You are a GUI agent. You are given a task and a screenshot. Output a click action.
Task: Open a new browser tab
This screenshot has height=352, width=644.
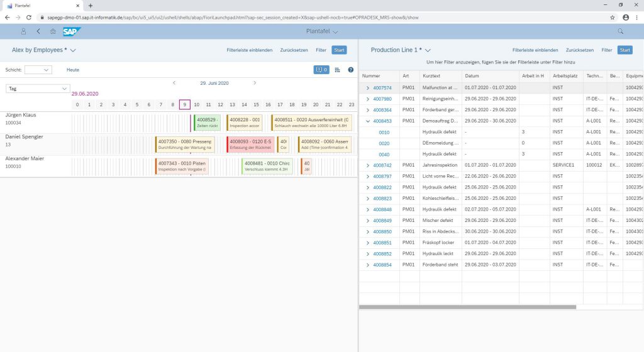pyautogui.click(x=91, y=6)
